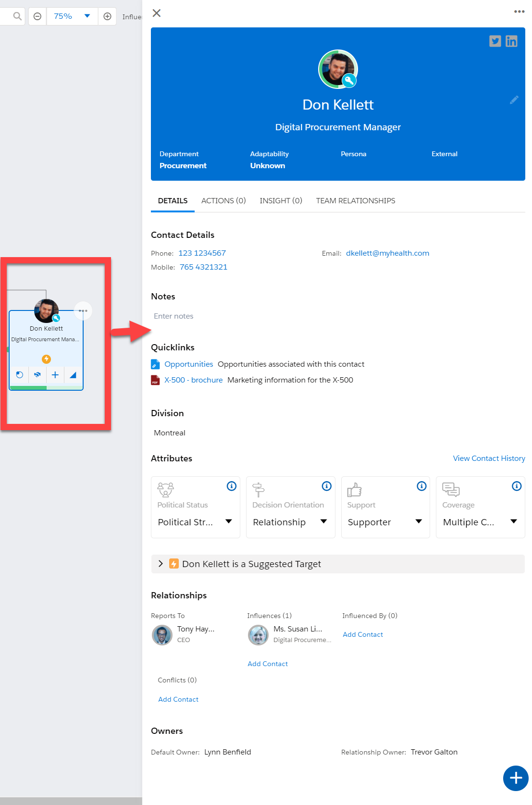The width and height of the screenshot is (532, 805).
Task: Add Contact under Influences (1)
Action: [x=268, y=664]
